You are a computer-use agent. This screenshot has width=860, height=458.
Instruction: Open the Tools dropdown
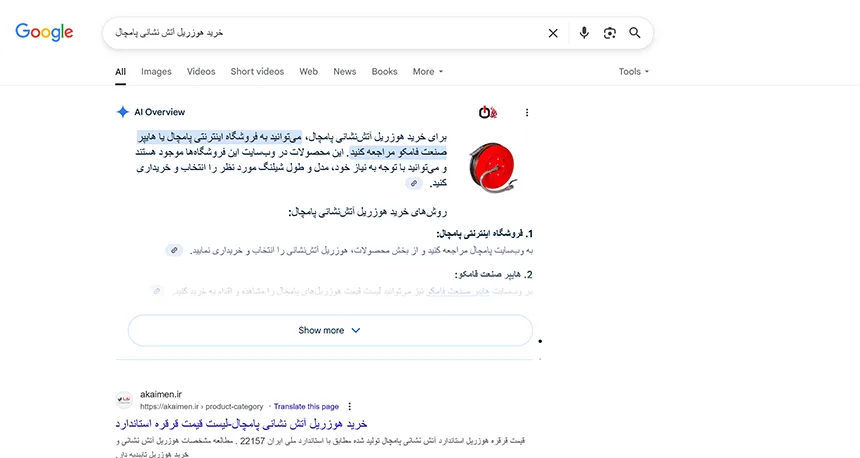tap(633, 72)
